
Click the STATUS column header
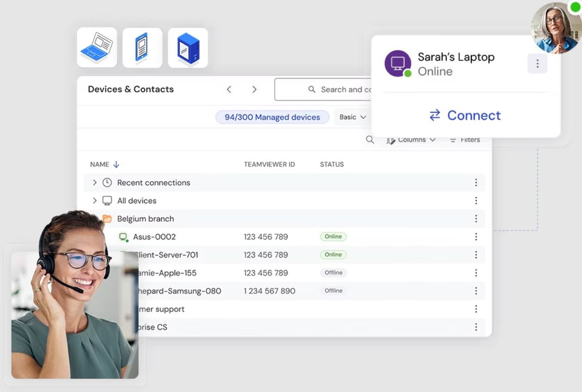(x=332, y=165)
